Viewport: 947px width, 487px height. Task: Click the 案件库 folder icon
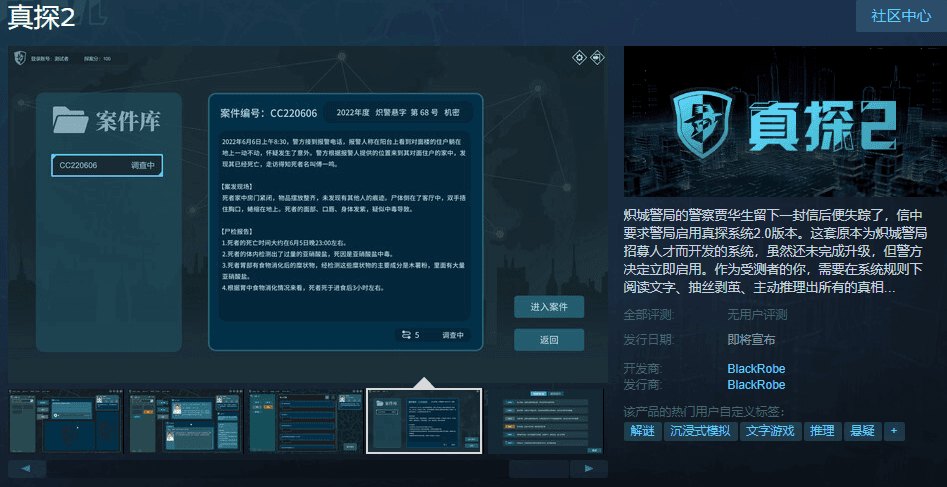(71, 120)
